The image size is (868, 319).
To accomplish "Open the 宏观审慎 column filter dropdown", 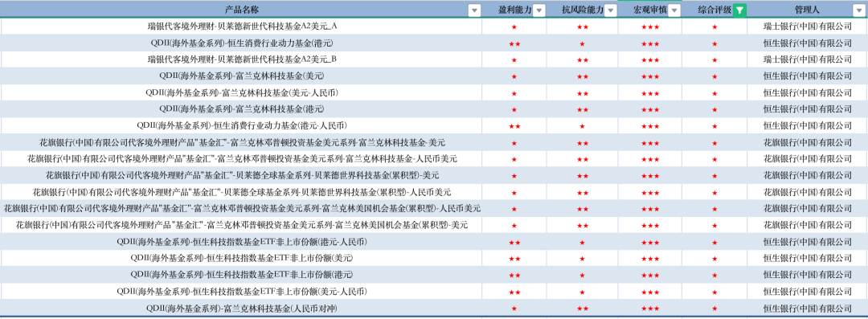I will 675,10.
